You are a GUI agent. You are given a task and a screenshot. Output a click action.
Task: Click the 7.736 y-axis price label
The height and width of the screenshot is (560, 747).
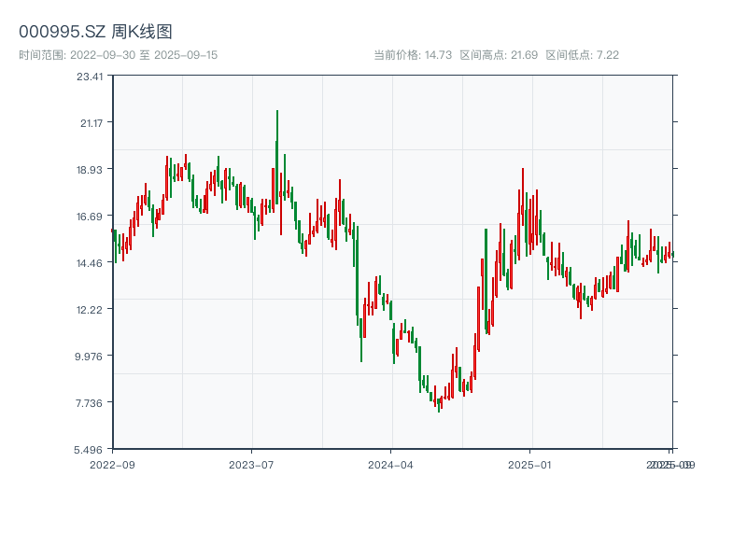click(91, 402)
